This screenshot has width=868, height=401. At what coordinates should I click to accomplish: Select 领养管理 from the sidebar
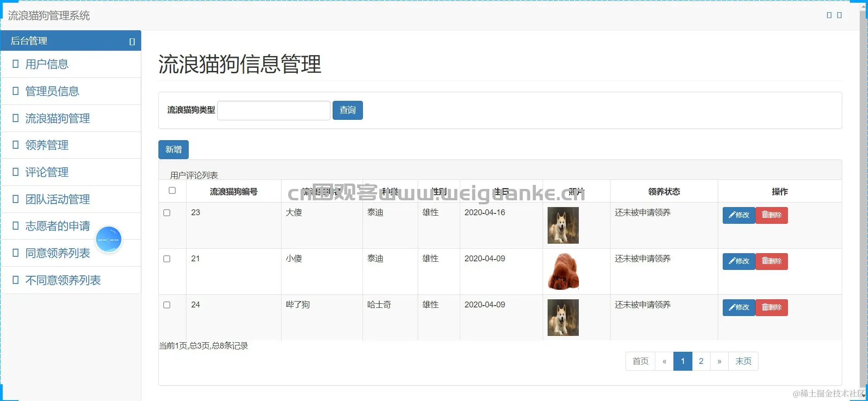coord(71,145)
